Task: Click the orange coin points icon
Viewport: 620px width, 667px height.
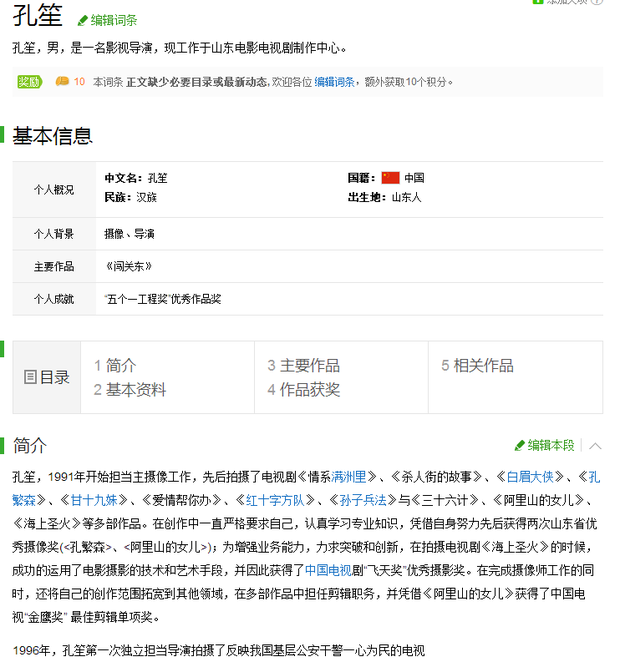Action: click(62, 81)
